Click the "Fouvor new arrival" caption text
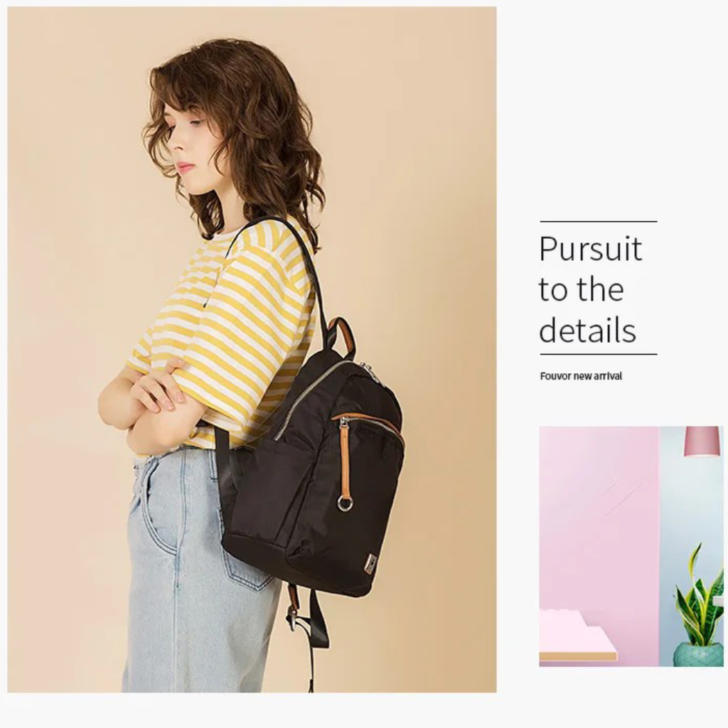Viewport: 728px width, 728px height. tap(581, 376)
